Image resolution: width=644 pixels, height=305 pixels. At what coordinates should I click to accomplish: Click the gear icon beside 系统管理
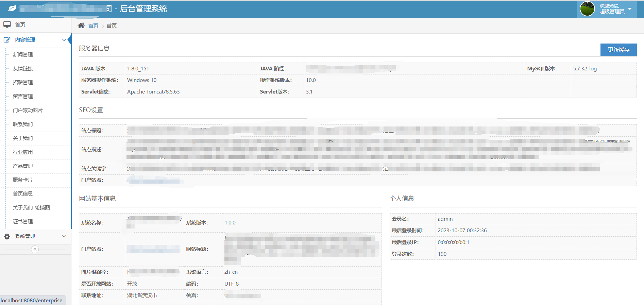point(7,236)
